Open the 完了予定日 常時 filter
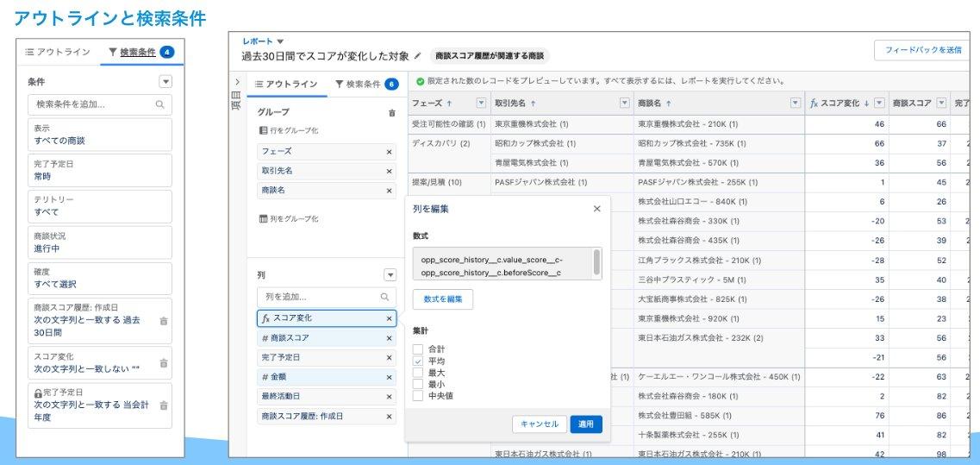Image resolution: width=980 pixels, height=465 pixels. pos(100,170)
